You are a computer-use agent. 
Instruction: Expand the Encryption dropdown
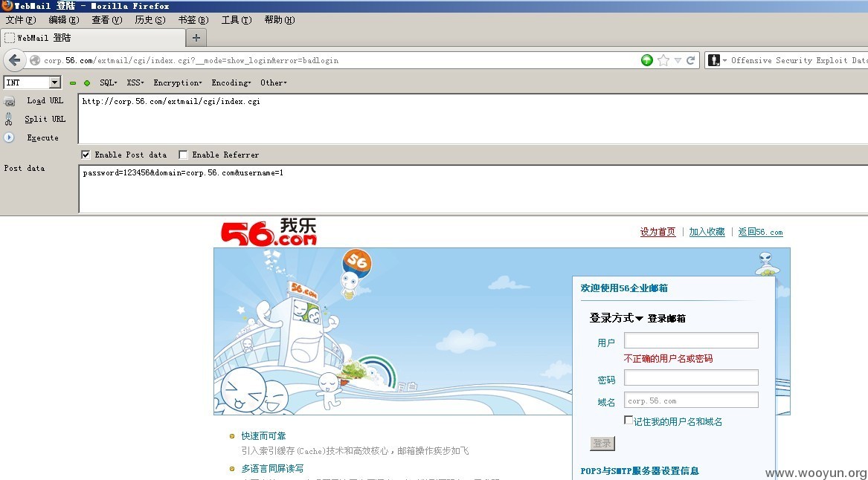coord(178,82)
